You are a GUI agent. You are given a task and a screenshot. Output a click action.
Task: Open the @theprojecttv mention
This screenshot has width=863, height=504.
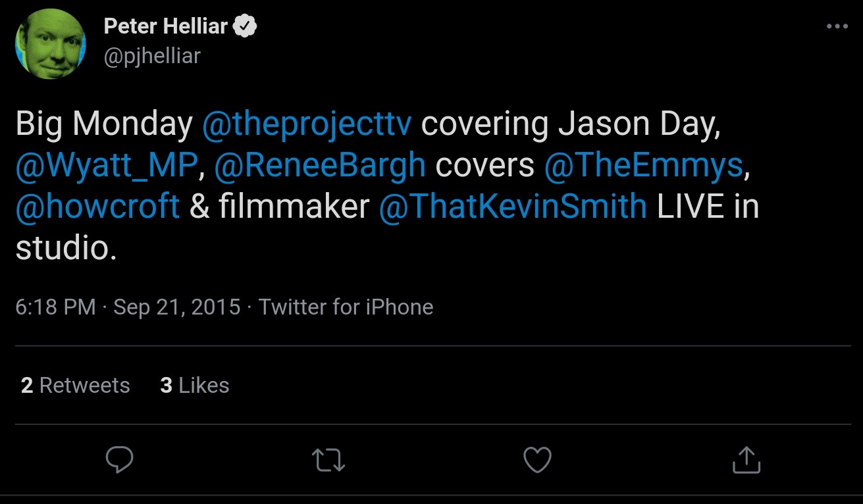tap(307, 124)
